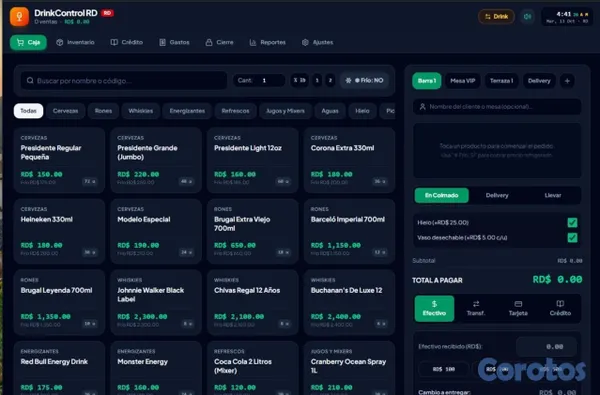Set quantity with the 1 quick button
Image resolution: width=600 pixels, height=395 pixels.
coord(317,80)
